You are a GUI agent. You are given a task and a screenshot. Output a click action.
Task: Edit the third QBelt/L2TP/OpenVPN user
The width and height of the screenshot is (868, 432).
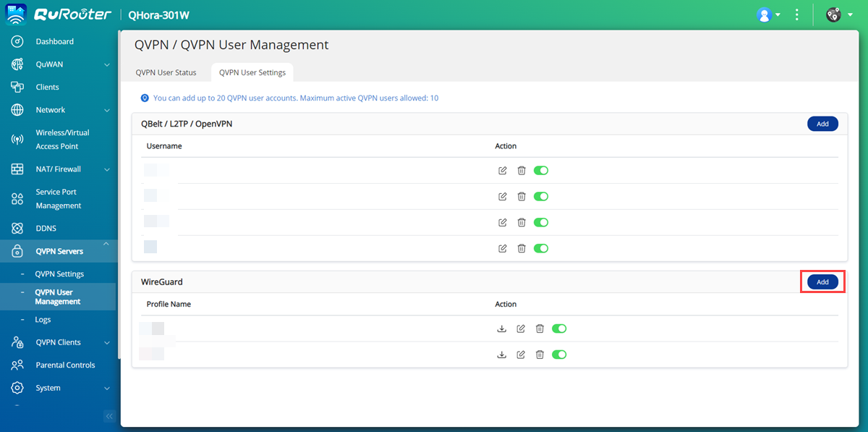pyautogui.click(x=503, y=223)
